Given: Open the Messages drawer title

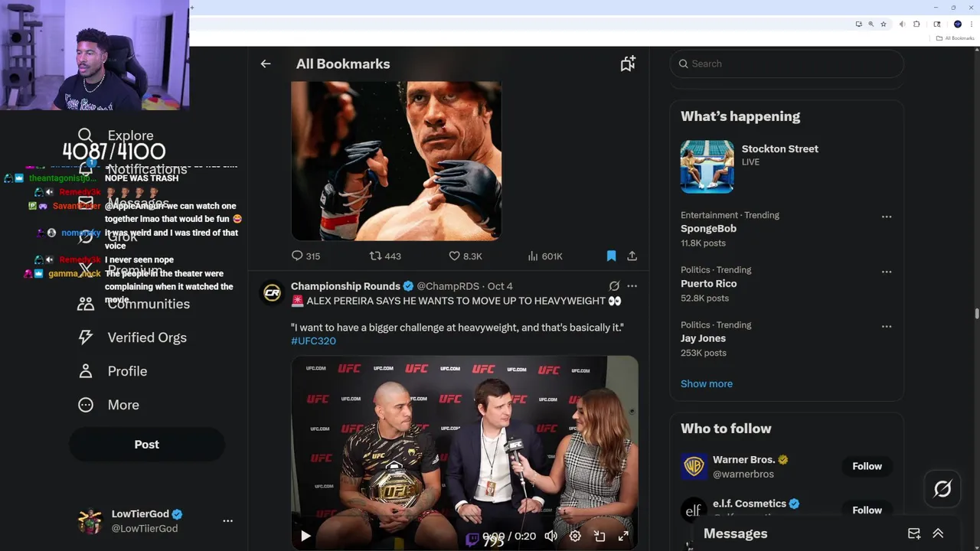Looking at the screenshot, I should pos(735,534).
